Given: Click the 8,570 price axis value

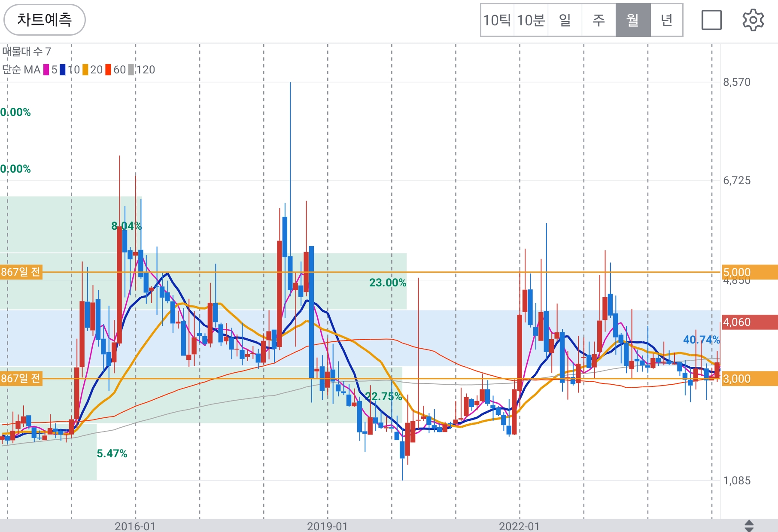Looking at the screenshot, I should pos(737,82).
